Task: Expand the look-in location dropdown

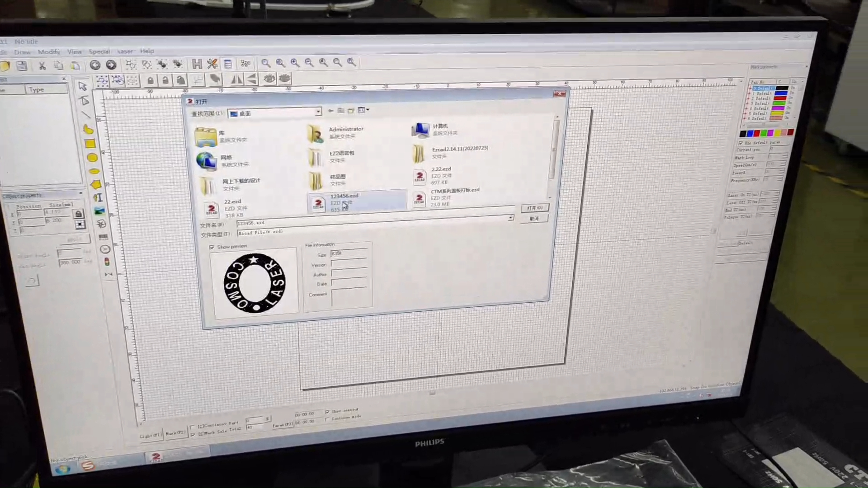Action: pos(318,112)
